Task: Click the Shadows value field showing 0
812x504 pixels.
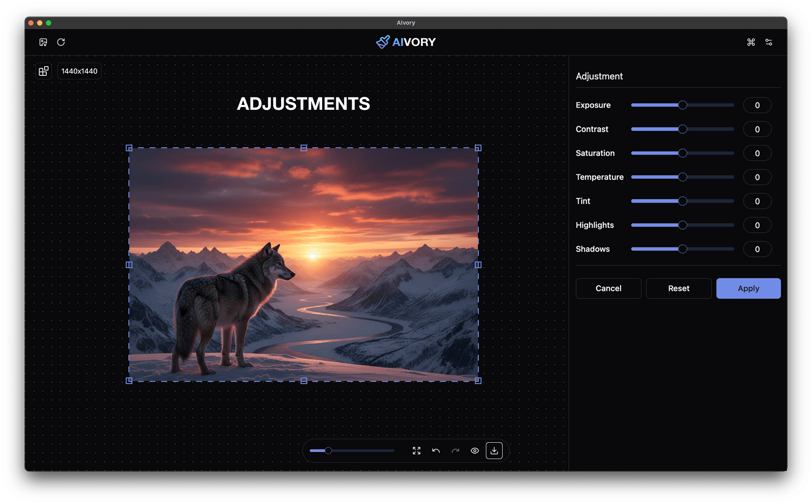Action: click(x=757, y=249)
